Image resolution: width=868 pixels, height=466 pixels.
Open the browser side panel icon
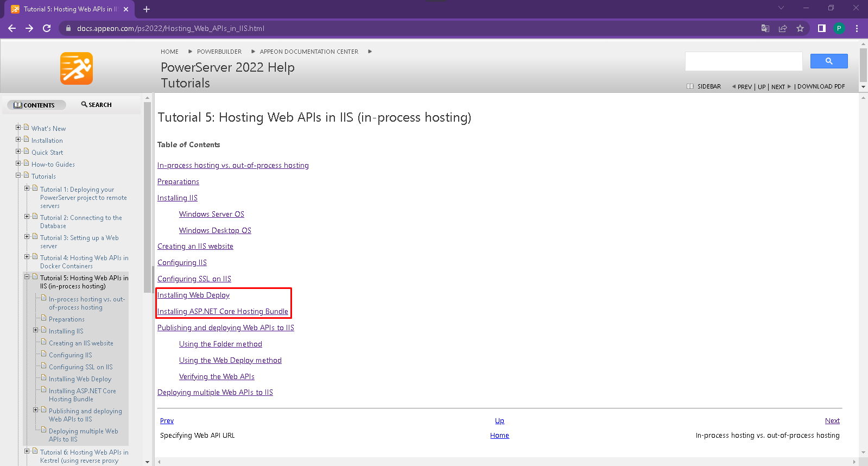tap(821, 28)
